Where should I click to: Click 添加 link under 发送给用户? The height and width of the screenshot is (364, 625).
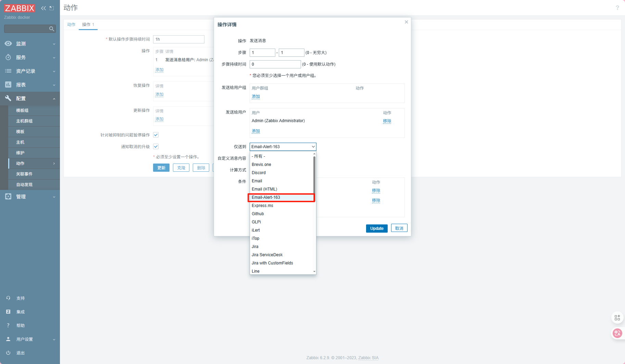click(x=256, y=131)
